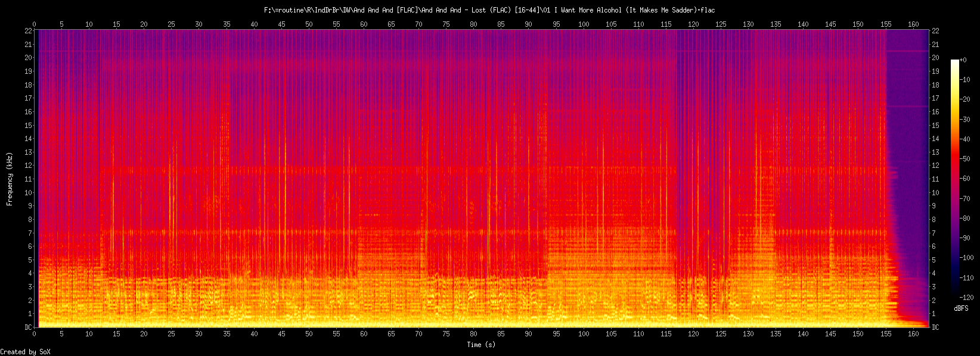Click the "160" tick on the upper time axis
The width and height of the screenshot is (980, 356).
pos(913,24)
